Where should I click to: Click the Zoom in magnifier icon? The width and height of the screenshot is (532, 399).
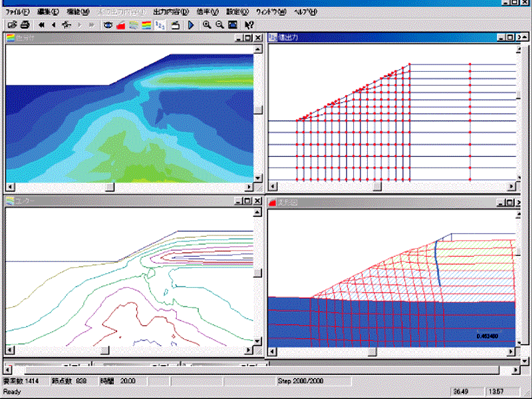click(207, 25)
